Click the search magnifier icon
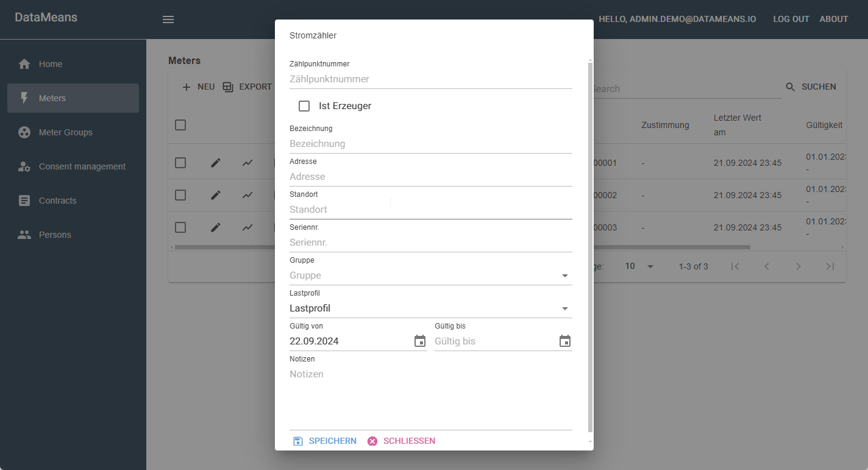Screen dimensions: 868x470 (791, 87)
